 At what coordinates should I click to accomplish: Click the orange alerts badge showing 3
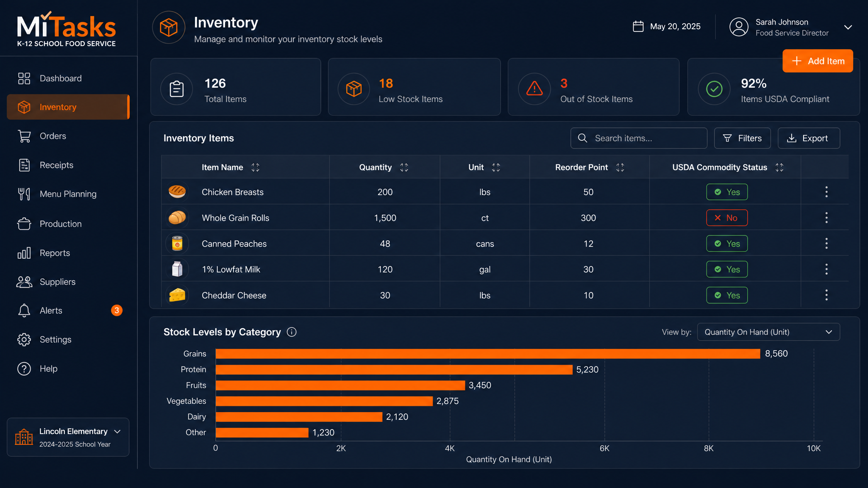click(117, 311)
